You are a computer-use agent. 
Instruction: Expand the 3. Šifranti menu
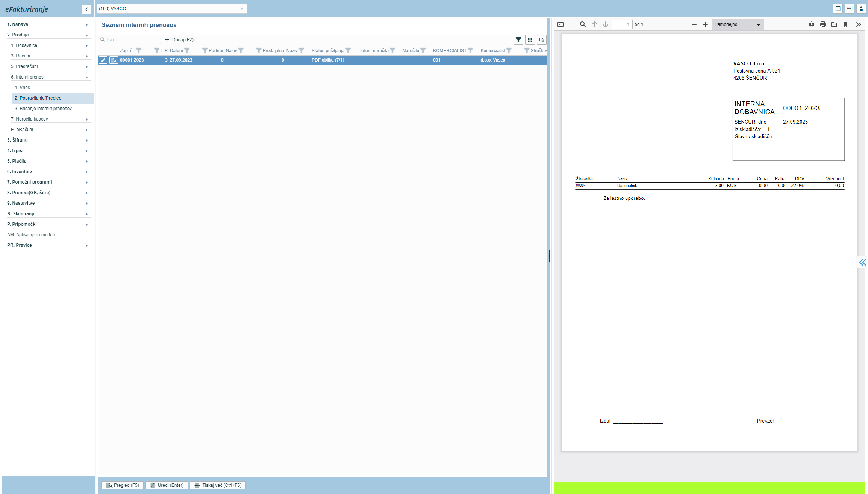[x=48, y=140]
